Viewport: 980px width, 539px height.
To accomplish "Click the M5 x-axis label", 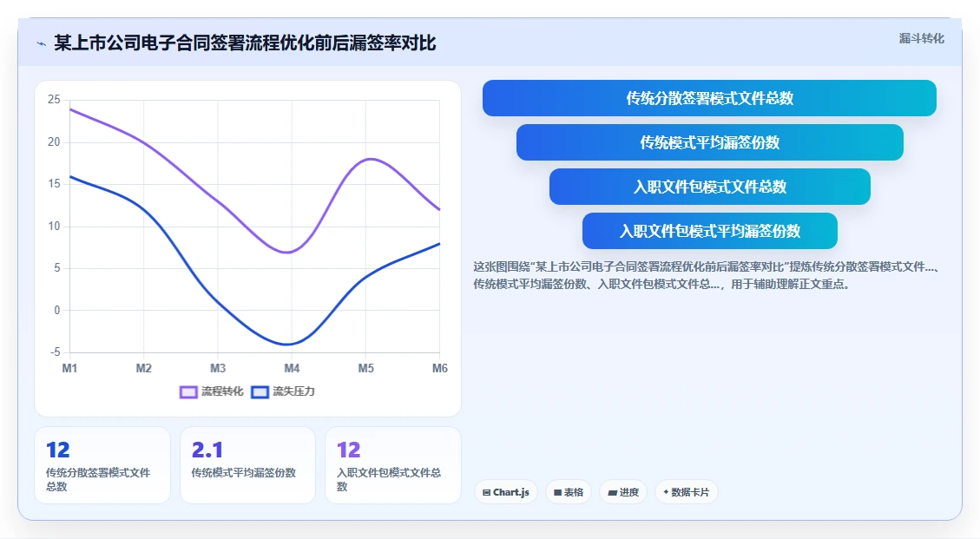I will [x=365, y=368].
